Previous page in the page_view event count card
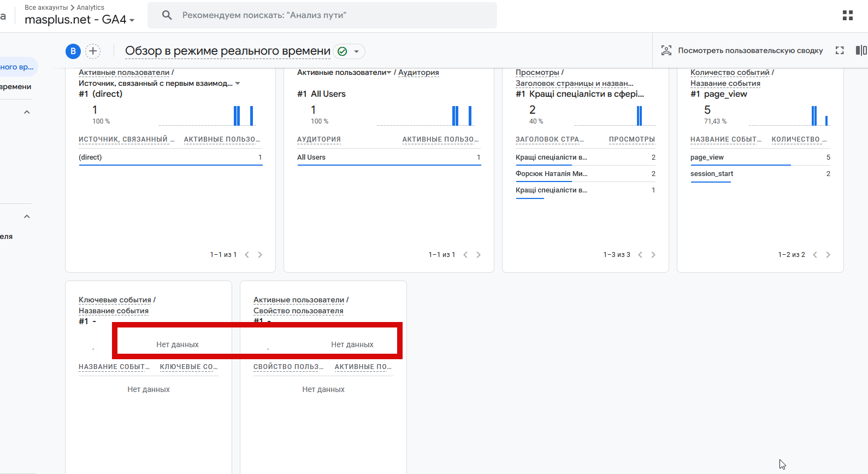This screenshot has height=474, width=868. 815,255
